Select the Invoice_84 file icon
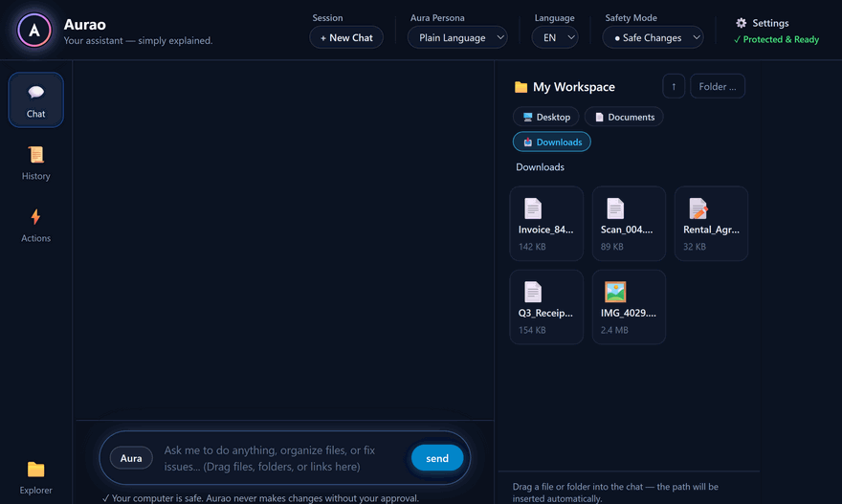The width and height of the screenshot is (842, 504). (533, 208)
